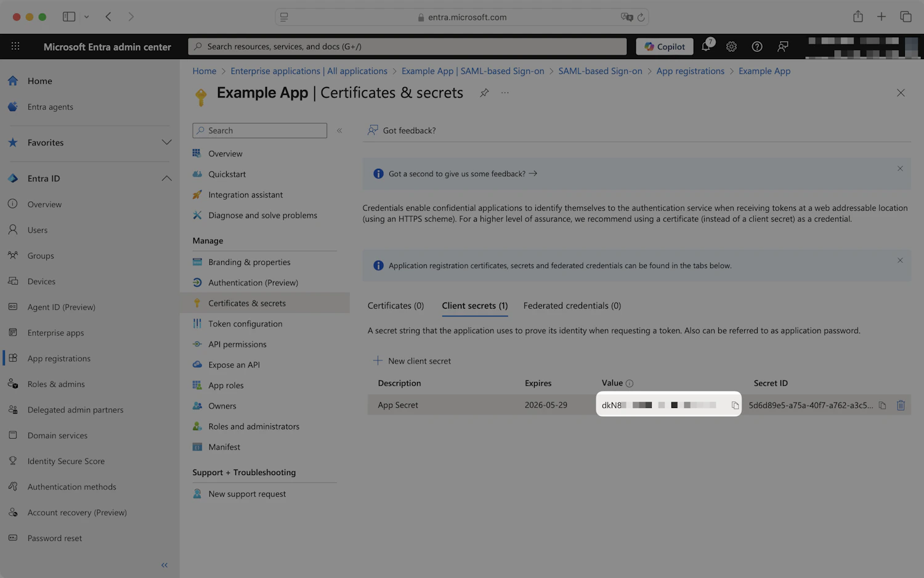The width and height of the screenshot is (924, 578).
Task: Open Diagnose and solve problems
Action: coord(262,215)
